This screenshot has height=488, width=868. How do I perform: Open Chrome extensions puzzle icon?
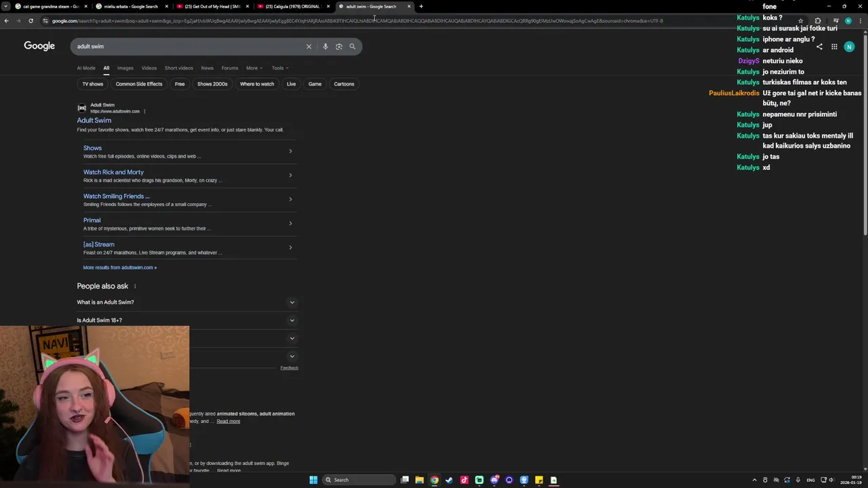coord(818,21)
